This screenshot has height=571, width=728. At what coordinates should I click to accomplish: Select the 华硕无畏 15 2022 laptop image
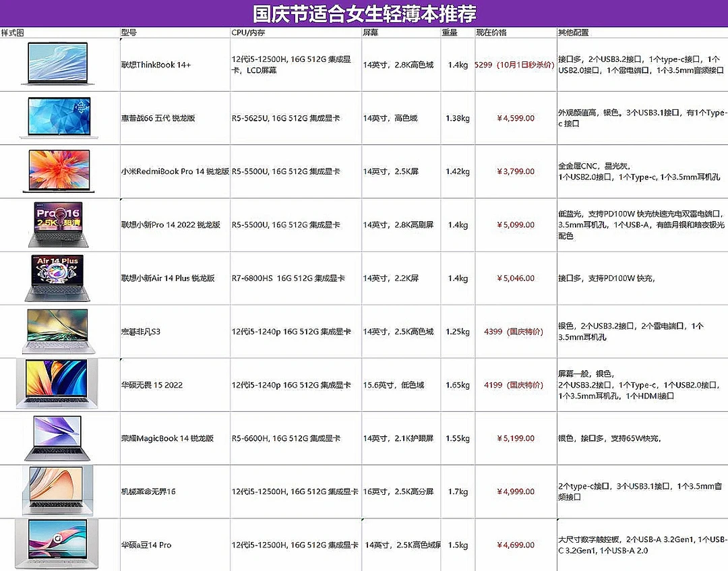pos(57,384)
